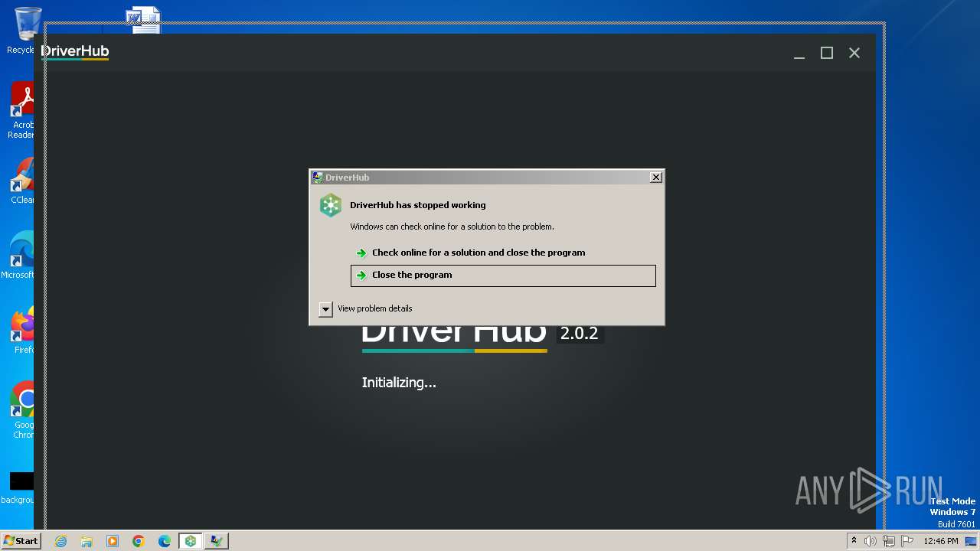The width and height of the screenshot is (980, 551).
Task: Select the Google Chrome desktop shortcut
Action: point(23,410)
